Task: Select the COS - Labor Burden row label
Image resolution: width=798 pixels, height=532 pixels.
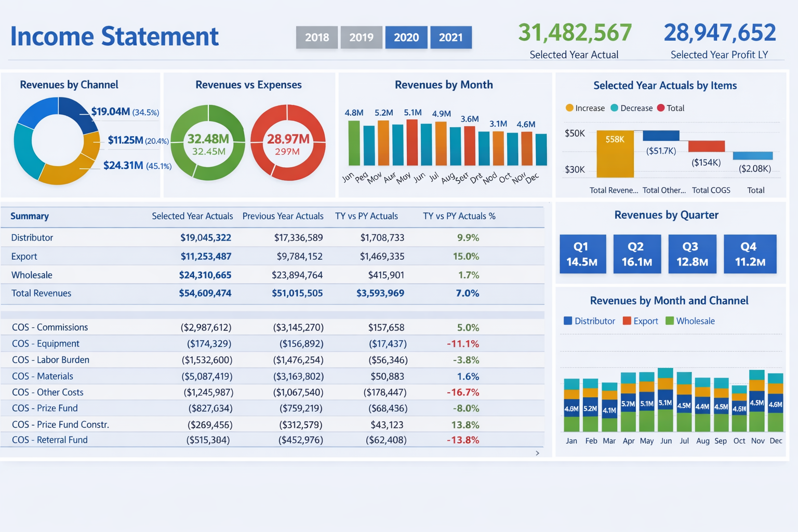Action: pyautogui.click(x=50, y=360)
